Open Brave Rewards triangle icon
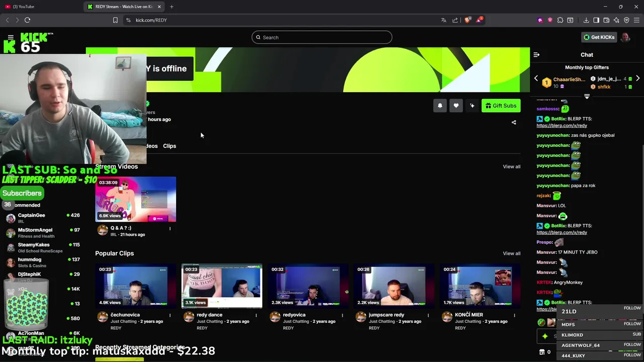 pyautogui.click(x=479, y=20)
